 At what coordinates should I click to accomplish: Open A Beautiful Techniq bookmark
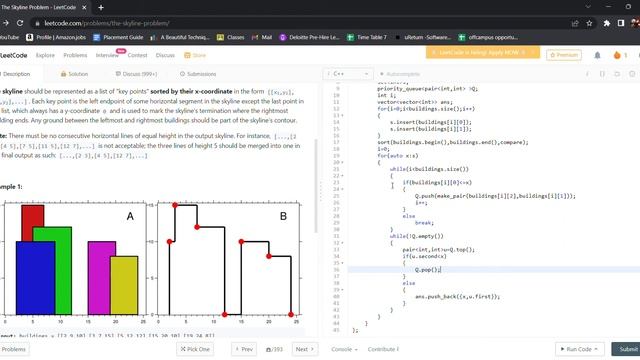(x=180, y=37)
